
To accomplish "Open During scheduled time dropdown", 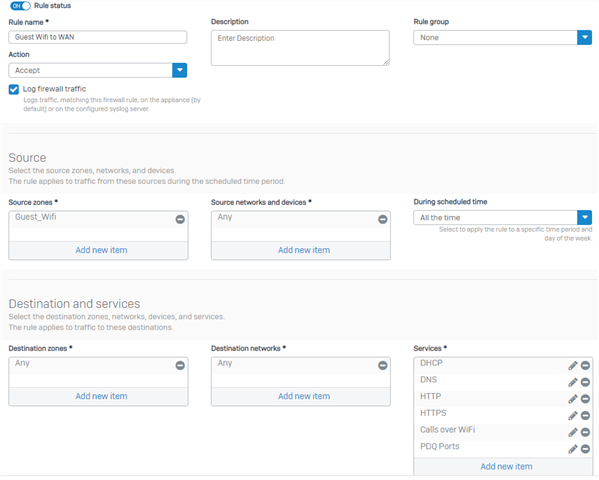I will pyautogui.click(x=503, y=217).
